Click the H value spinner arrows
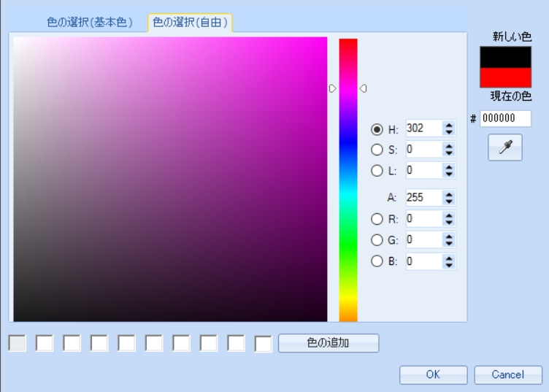549x392 pixels. (449, 129)
